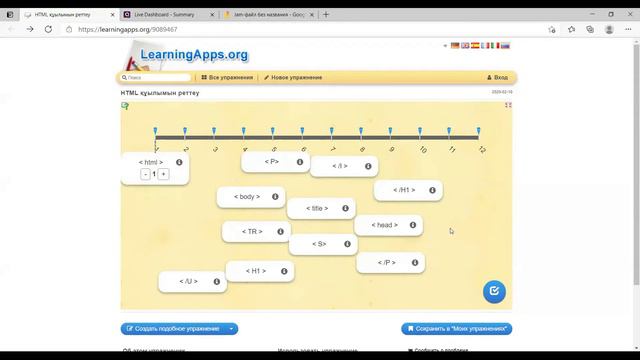Click Сохранить в "Моих упражнениях" button
The image size is (640, 360).
click(456, 329)
